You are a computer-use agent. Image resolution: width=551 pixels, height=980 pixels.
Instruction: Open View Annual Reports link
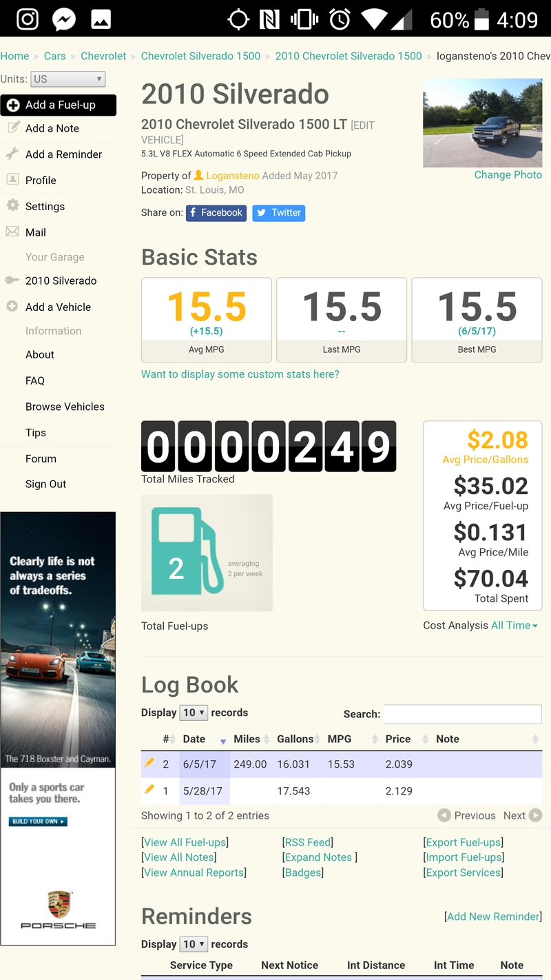tap(194, 872)
